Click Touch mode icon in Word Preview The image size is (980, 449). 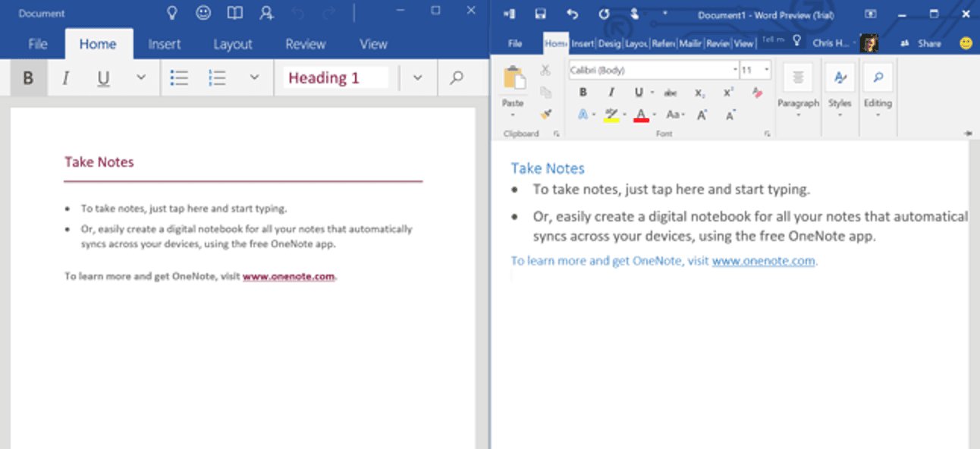pyautogui.click(x=635, y=14)
